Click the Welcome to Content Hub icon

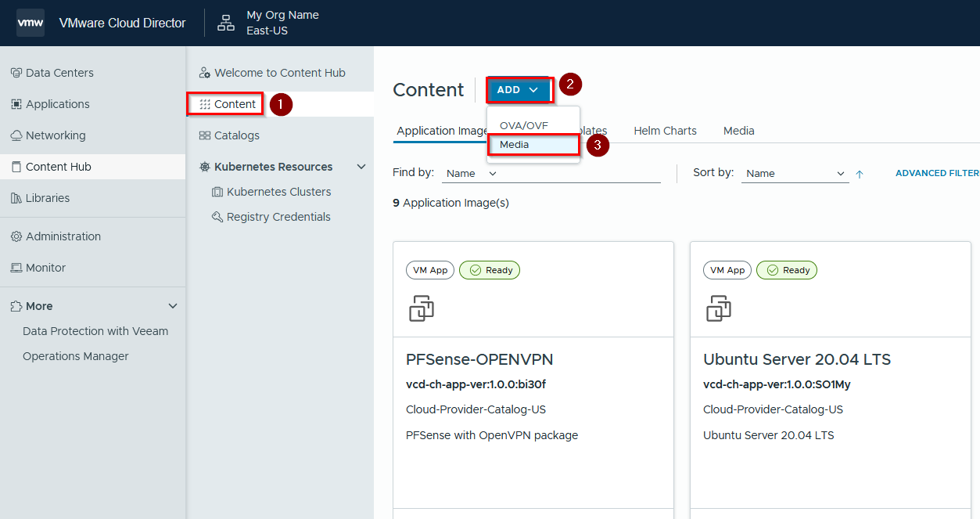(x=205, y=73)
